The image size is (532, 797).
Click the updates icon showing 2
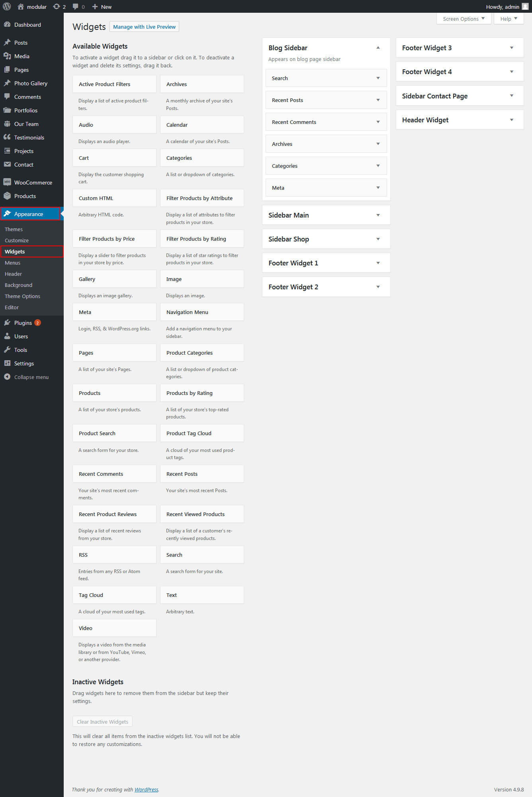(57, 7)
